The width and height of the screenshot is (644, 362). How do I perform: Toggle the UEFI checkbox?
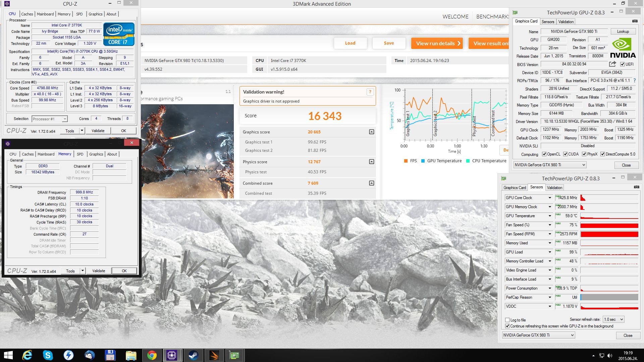pyautogui.click(x=622, y=64)
